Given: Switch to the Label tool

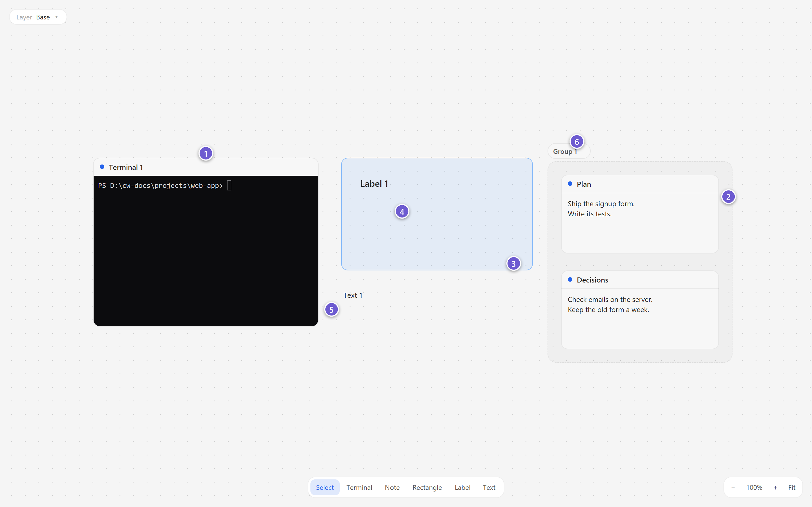Looking at the screenshot, I should (x=462, y=488).
